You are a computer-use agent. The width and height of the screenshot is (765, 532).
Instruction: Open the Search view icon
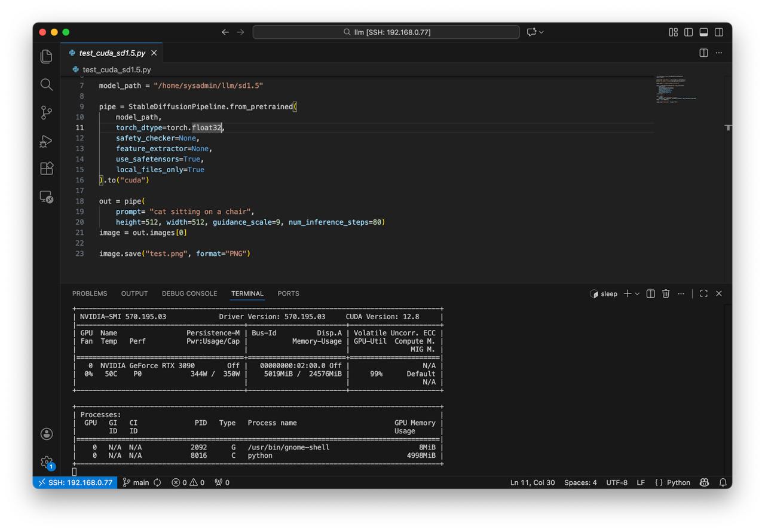pyautogui.click(x=47, y=85)
